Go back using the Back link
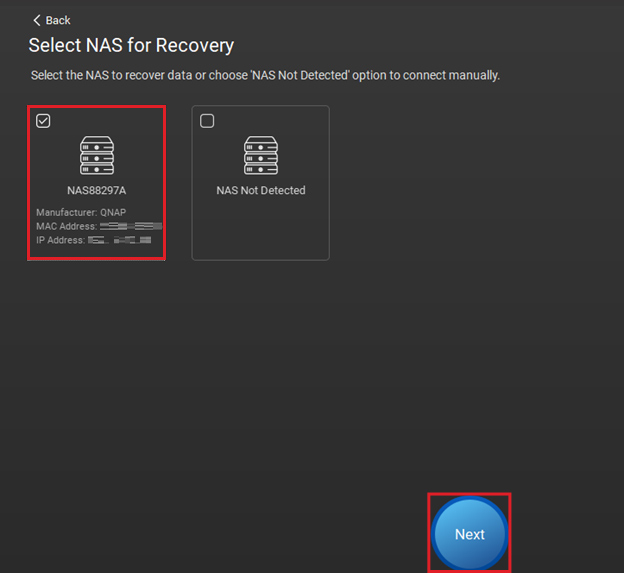Image resolution: width=624 pixels, height=573 pixels. coord(52,20)
